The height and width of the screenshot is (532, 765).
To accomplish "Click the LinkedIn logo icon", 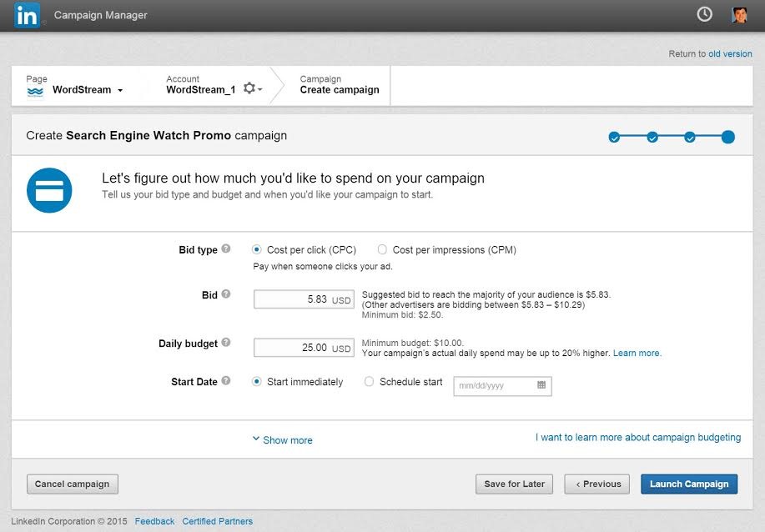I will pyautogui.click(x=27, y=15).
